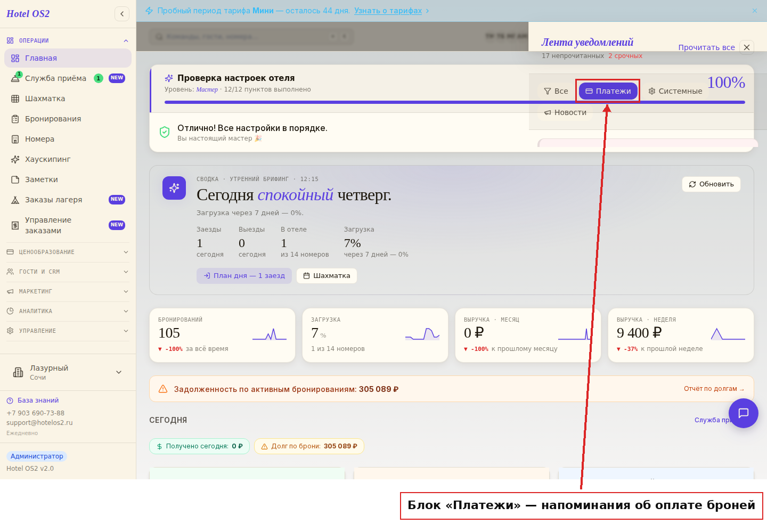Select the Платежи notifications filter
This screenshot has height=532, width=767.
point(608,91)
